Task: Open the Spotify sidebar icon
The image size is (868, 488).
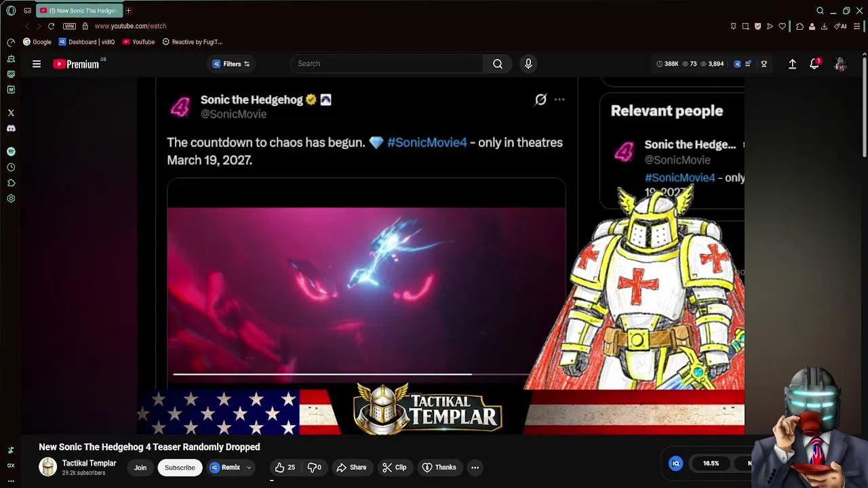Action: (x=11, y=151)
